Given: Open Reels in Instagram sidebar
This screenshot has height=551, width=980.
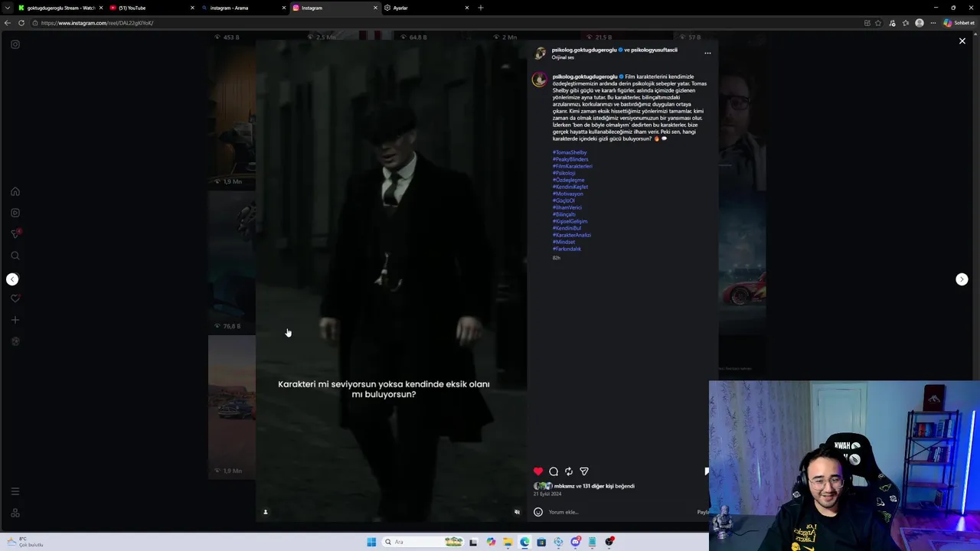Looking at the screenshot, I should coord(15,213).
